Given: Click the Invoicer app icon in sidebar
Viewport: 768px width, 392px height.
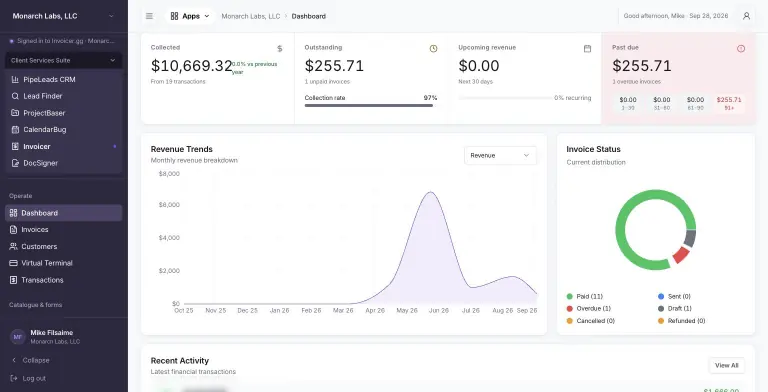Looking at the screenshot, I should click(15, 146).
